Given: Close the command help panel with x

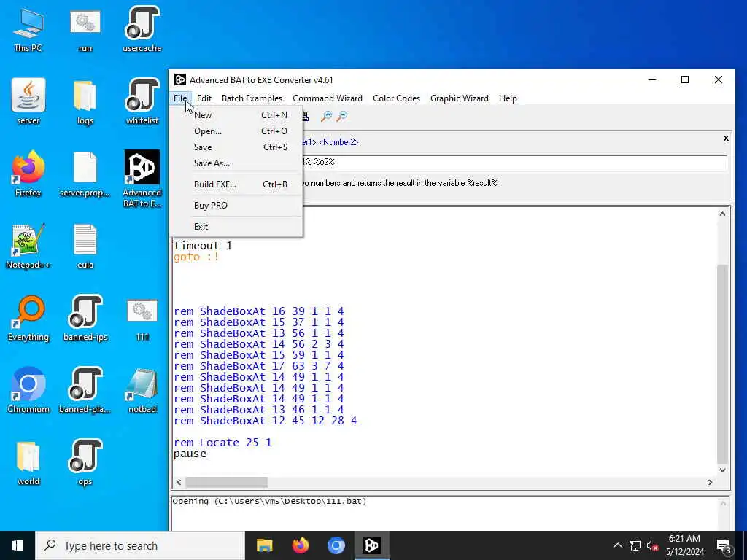Looking at the screenshot, I should 726,138.
